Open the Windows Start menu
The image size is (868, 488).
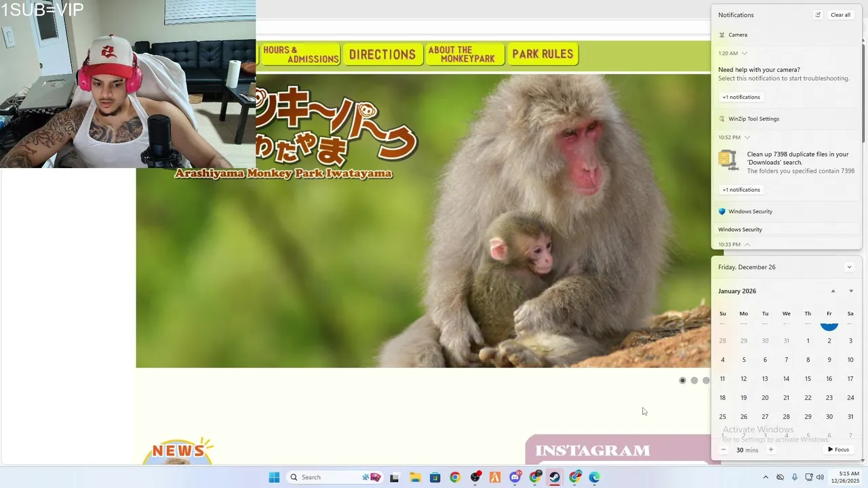point(274,477)
